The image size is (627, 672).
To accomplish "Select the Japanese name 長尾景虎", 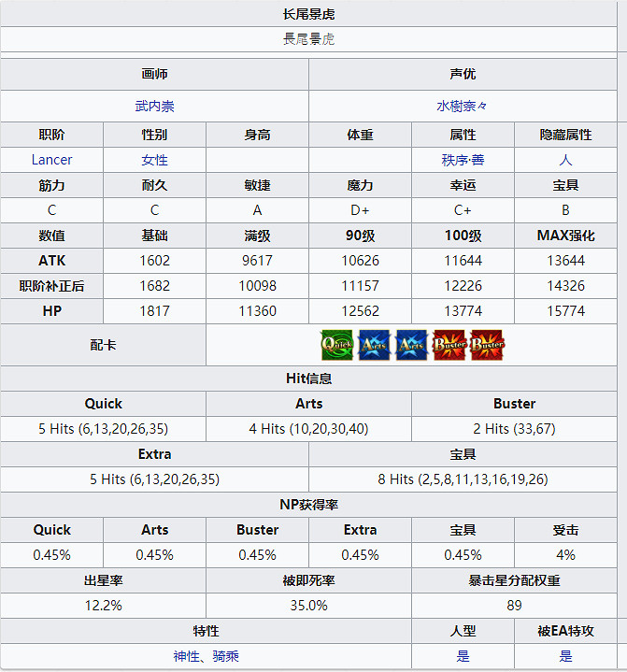I will pyautogui.click(x=308, y=39).
